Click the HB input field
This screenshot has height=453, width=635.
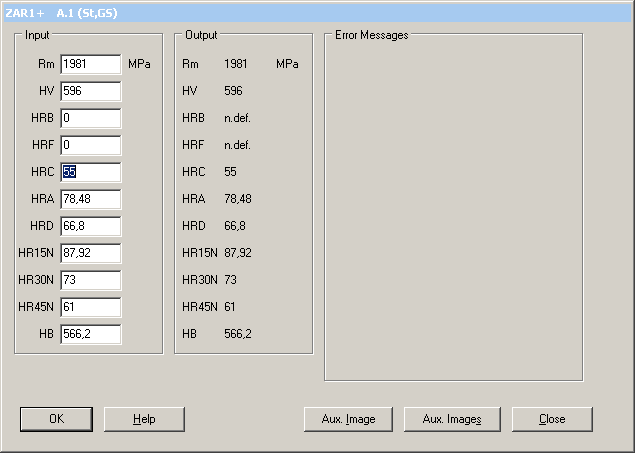click(90, 334)
